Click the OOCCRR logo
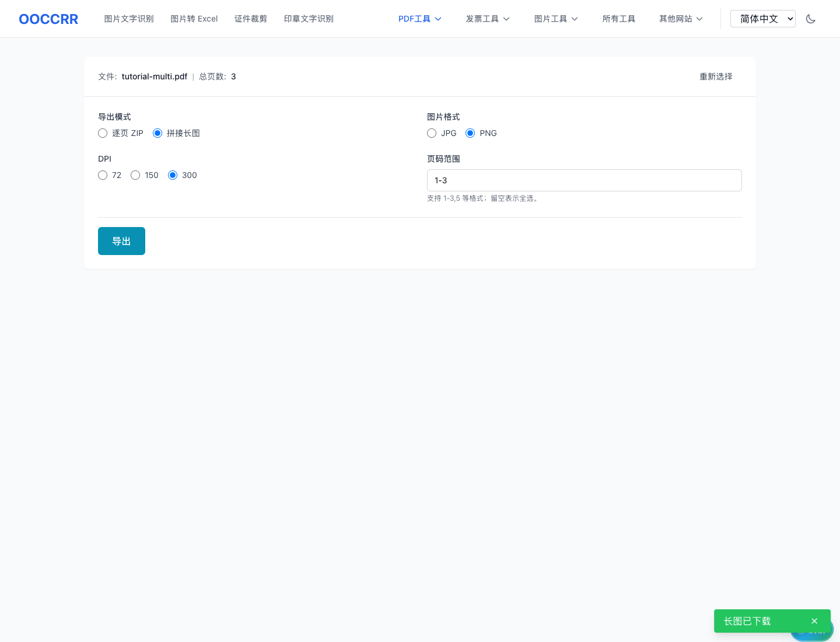Viewport: 840px width, 642px height. [48, 19]
